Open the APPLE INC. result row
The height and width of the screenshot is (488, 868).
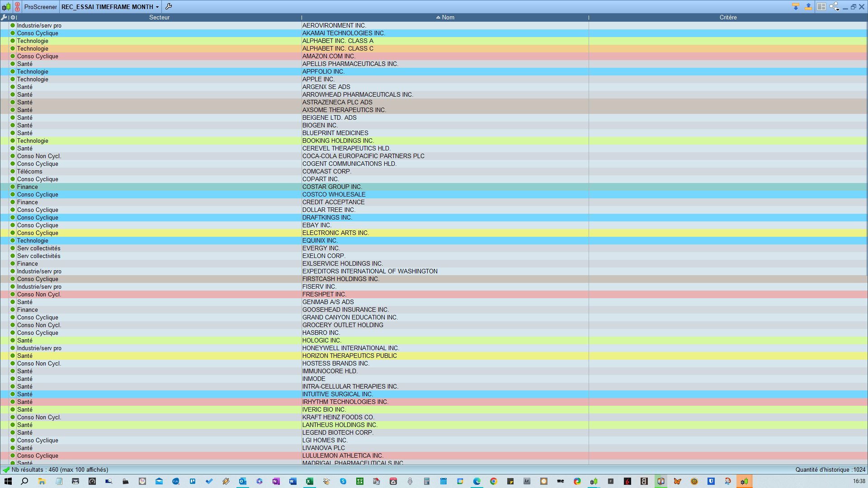click(x=318, y=79)
